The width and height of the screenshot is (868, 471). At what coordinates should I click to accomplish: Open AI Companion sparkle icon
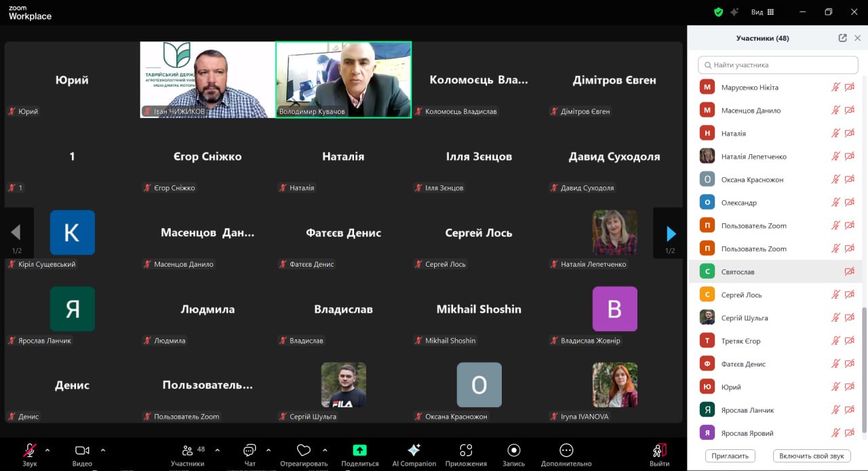414,450
